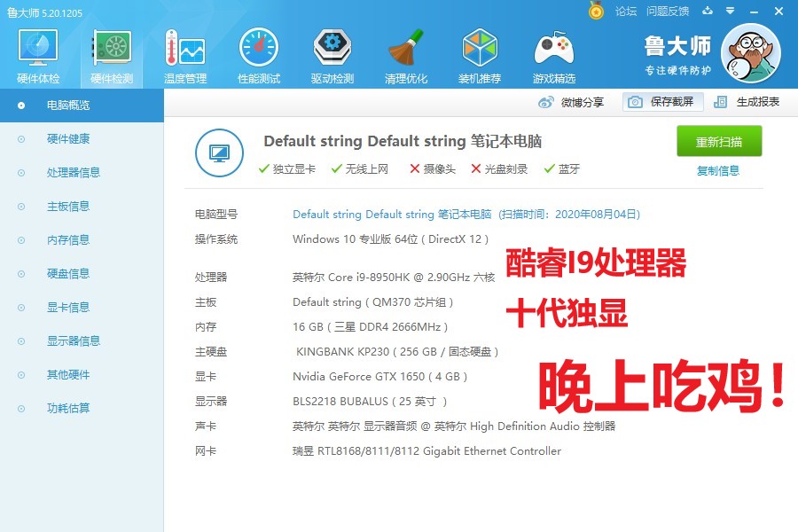Select the 硬件检测 hardware detection icon
This screenshot has height=532, width=798.
tap(112, 56)
